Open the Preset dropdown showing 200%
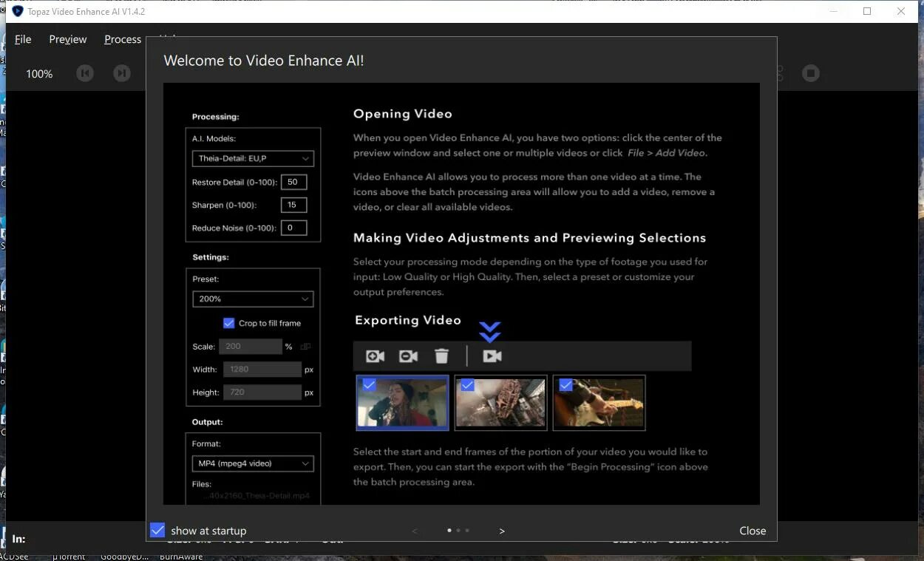Viewport: 924px width, 561px height. (x=253, y=299)
